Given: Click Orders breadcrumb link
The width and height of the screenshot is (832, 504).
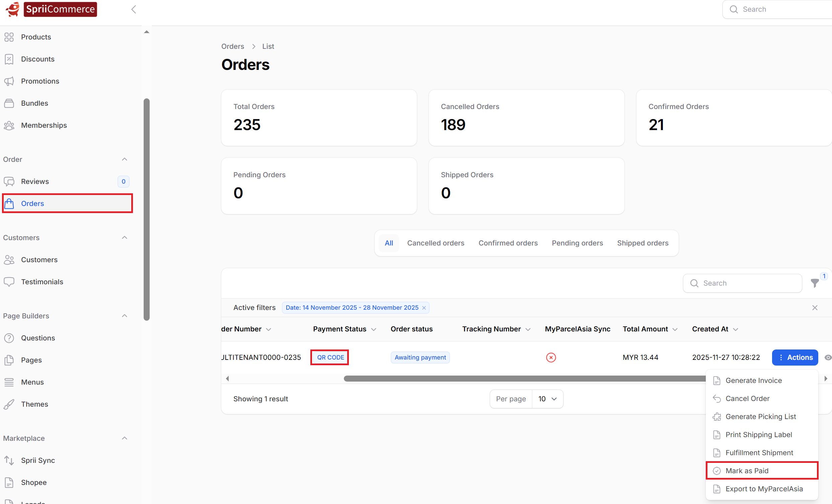Looking at the screenshot, I should coord(232,46).
